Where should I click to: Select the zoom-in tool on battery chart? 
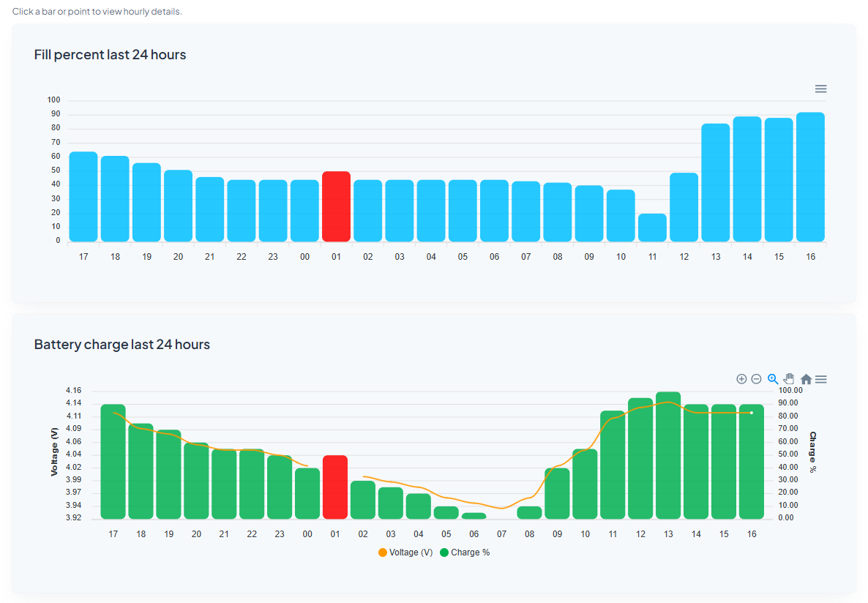741,379
